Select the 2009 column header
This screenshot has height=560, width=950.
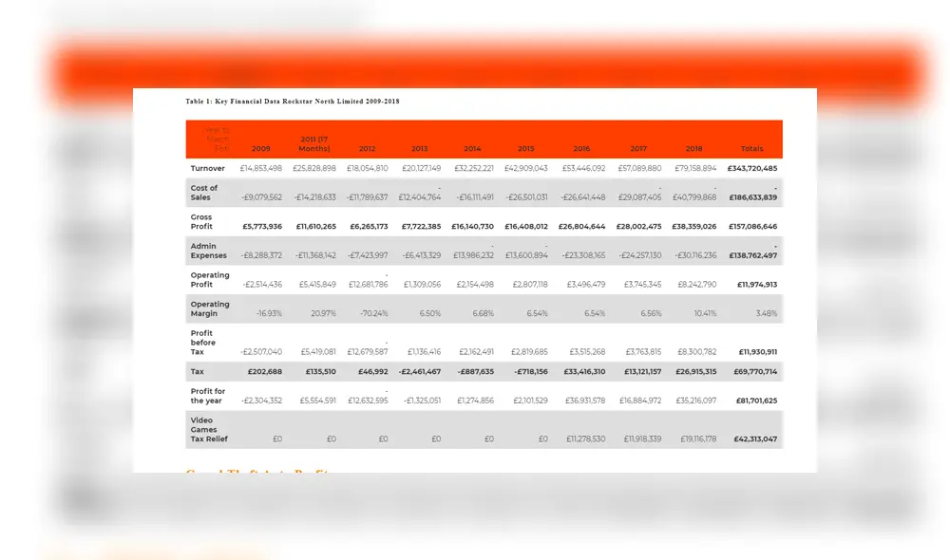click(261, 149)
